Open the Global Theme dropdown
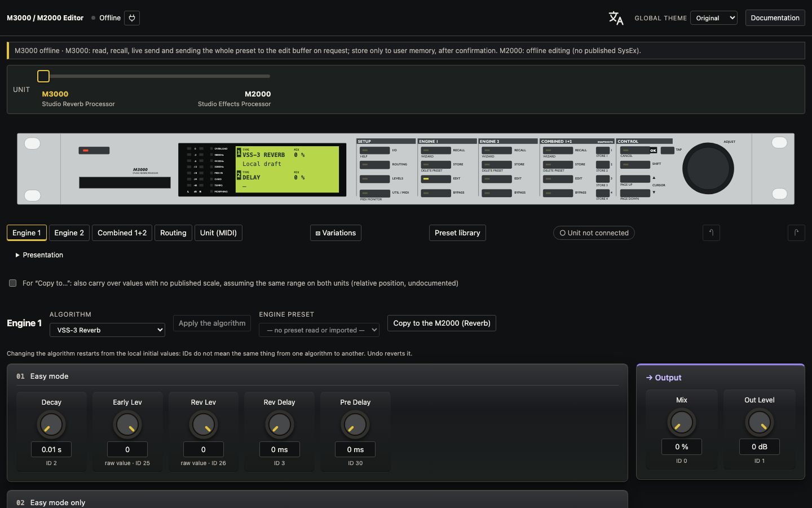 (714, 18)
